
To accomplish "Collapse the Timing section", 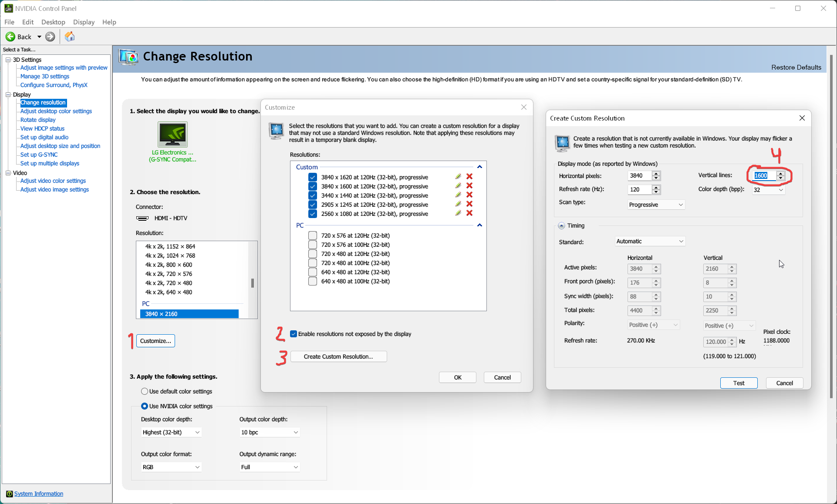I will [x=562, y=225].
